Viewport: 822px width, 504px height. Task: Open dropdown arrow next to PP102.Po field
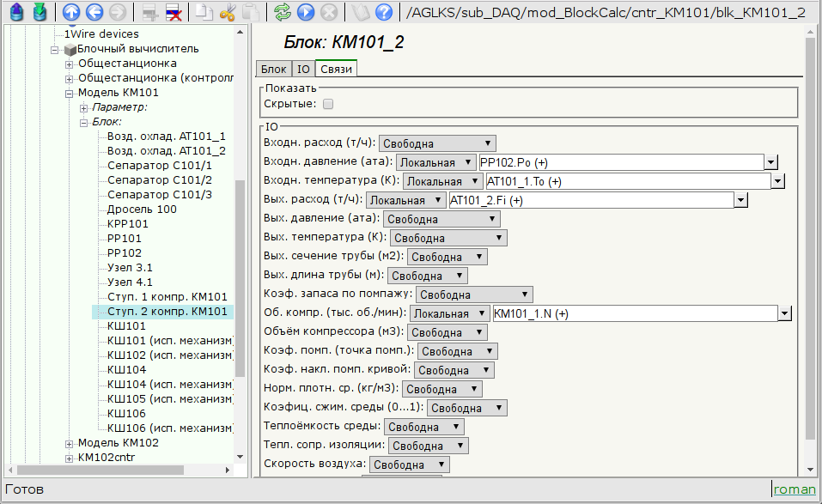coord(770,162)
